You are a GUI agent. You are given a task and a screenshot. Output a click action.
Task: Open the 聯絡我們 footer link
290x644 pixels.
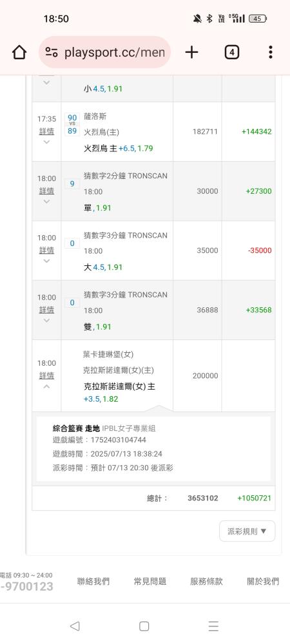pos(93,581)
